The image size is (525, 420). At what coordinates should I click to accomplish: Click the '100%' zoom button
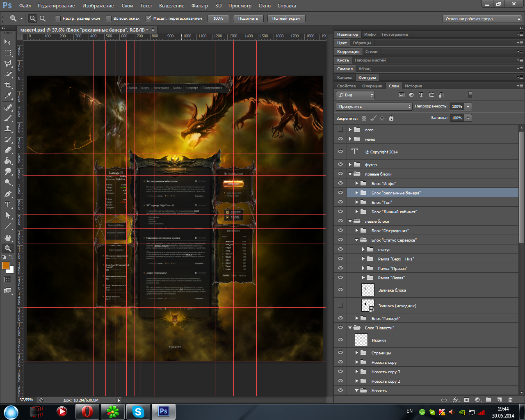(x=219, y=18)
